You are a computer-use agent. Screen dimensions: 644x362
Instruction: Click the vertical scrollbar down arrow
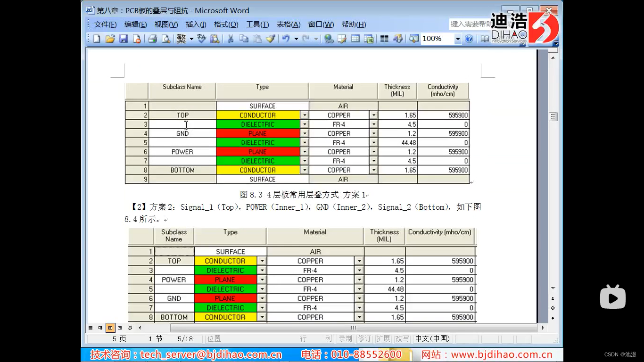pyautogui.click(x=553, y=288)
